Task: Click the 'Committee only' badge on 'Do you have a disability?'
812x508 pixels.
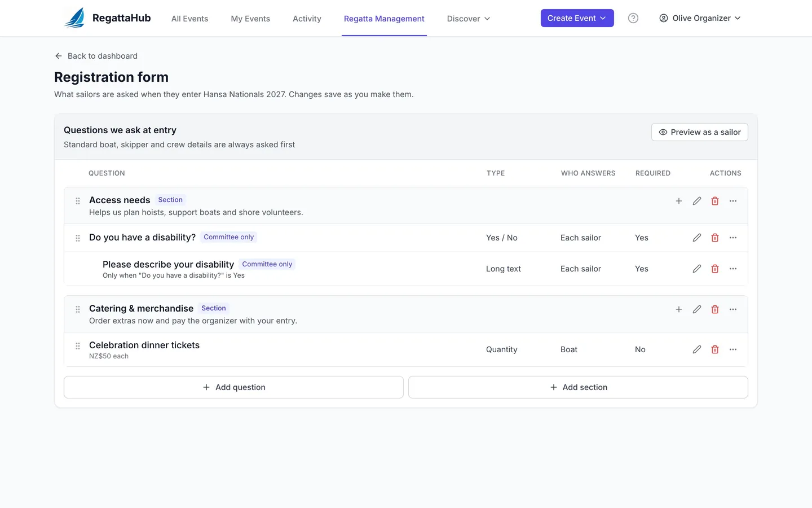Action: (x=228, y=237)
